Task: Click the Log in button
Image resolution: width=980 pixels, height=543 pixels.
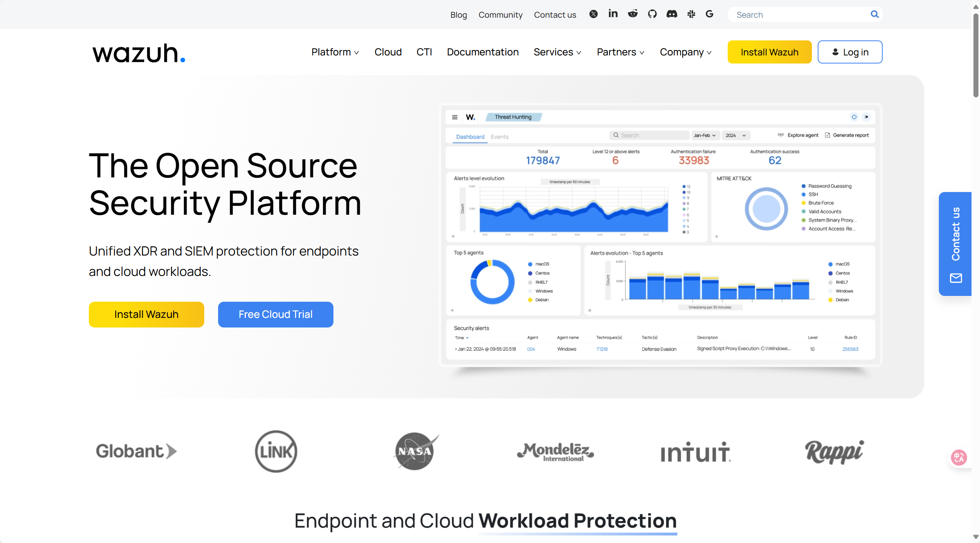Action: pos(850,52)
